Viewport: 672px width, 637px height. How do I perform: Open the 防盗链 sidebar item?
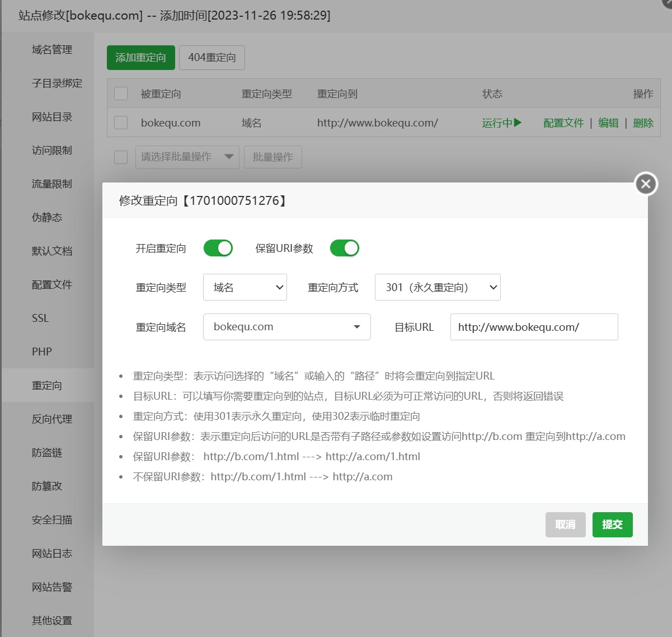point(48,453)
